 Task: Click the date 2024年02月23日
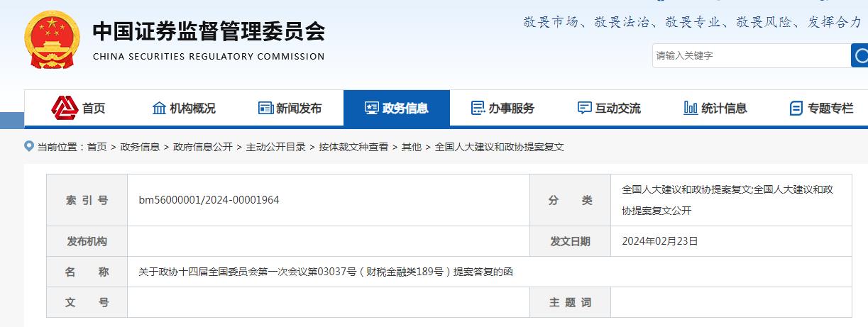tap(660, 241)
